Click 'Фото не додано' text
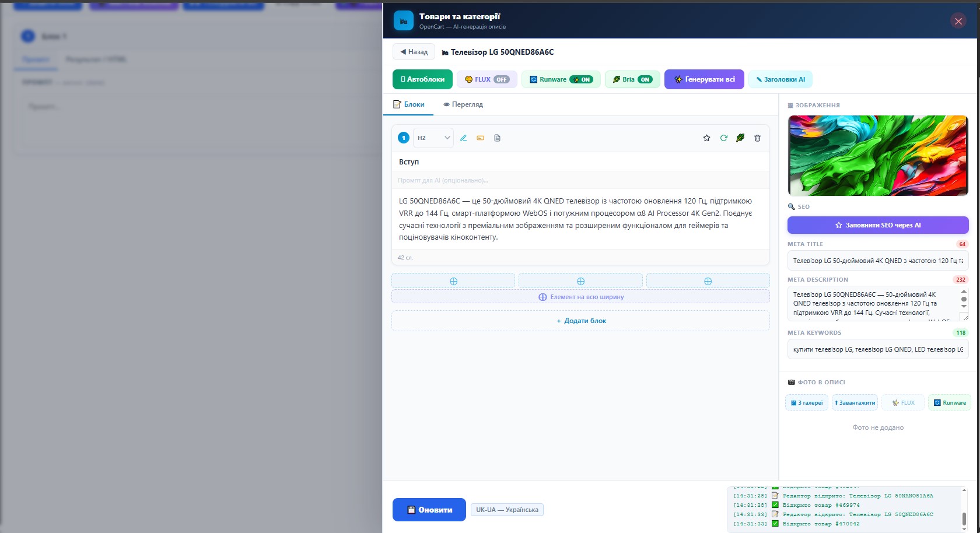 [878, 427]
